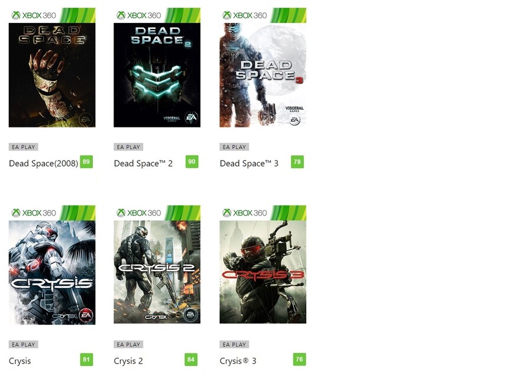
Task: Click the Dead Space™ 2 title link
Action: [143, 164]
